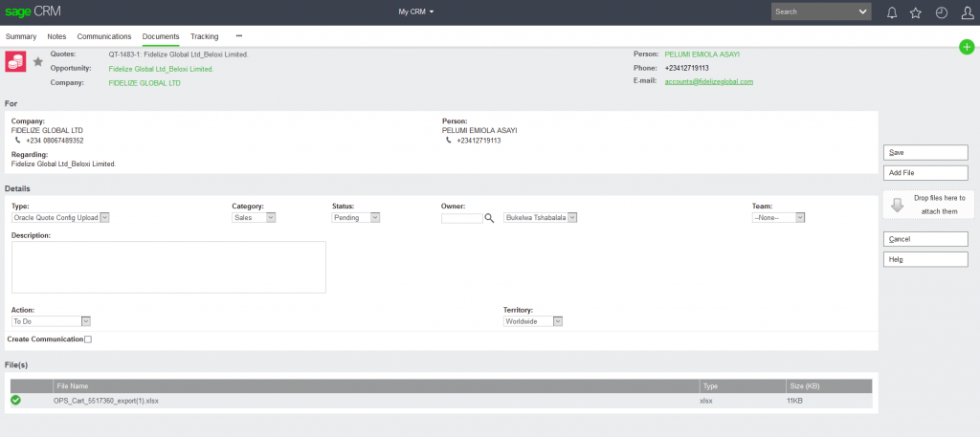Open the Tracking tab

coord(204,36)
